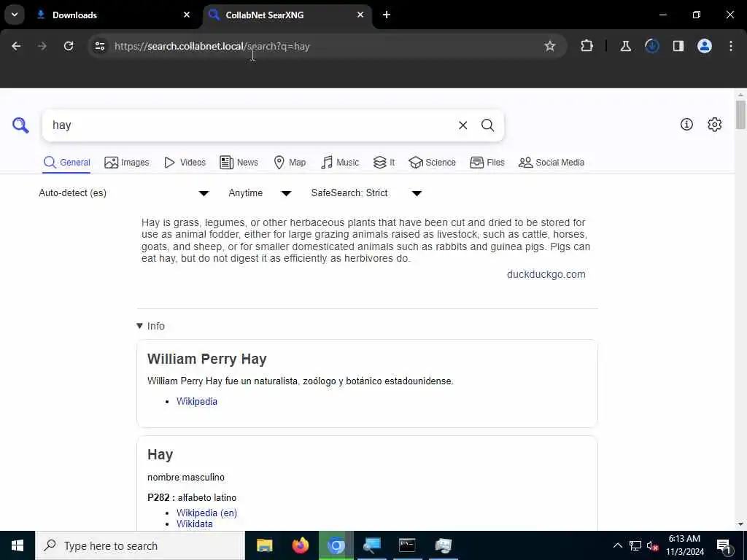Collapse the Info section

point(150,326)
